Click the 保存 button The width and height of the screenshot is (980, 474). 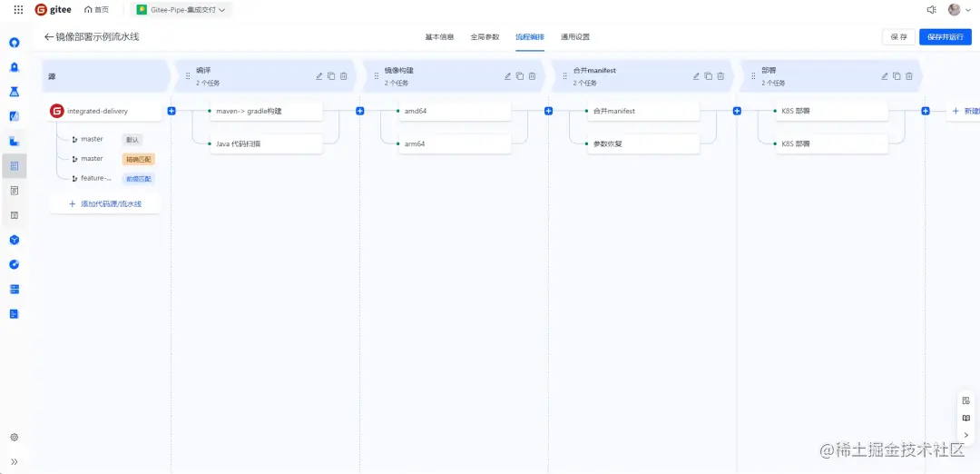click(x=898, y=37)
